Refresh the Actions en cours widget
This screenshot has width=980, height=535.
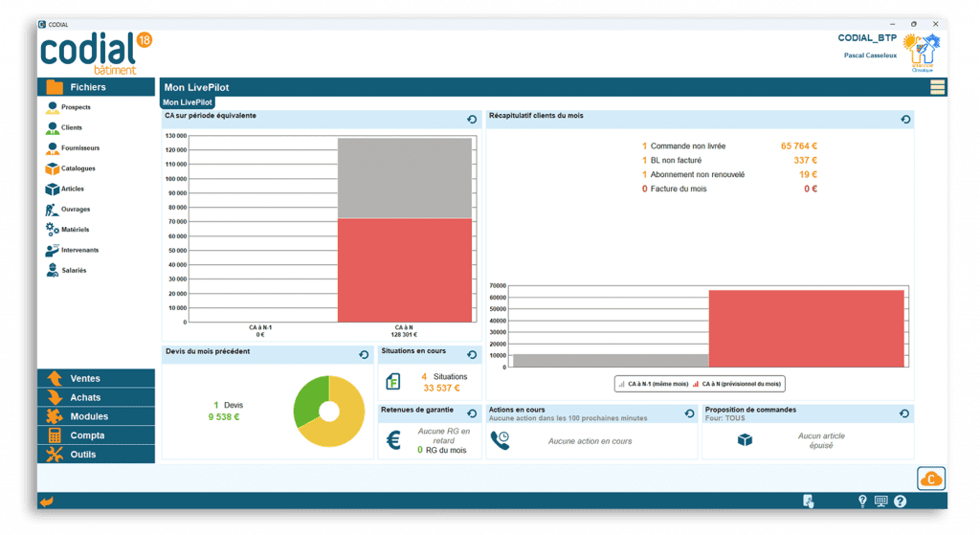[689, 413]
